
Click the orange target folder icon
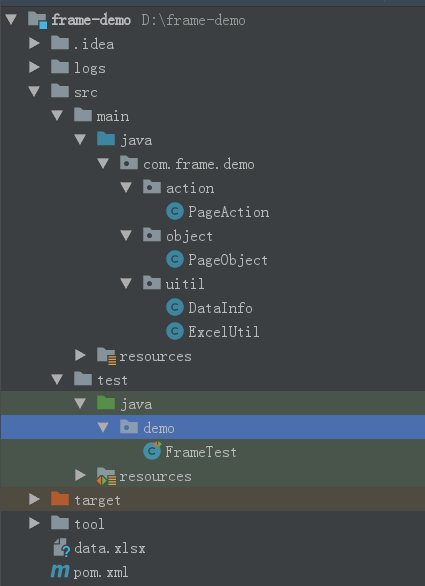tap(60, 499)
